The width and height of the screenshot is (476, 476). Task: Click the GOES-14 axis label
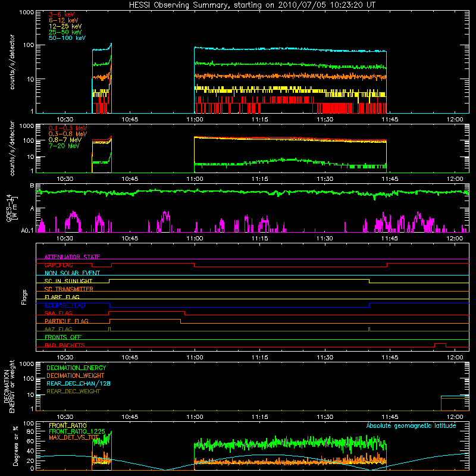coord(11,208)
